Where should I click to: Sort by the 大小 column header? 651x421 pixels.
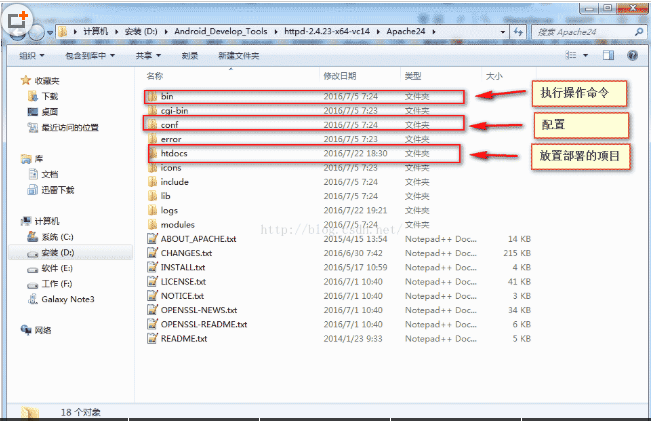click(x=494, y=76)
